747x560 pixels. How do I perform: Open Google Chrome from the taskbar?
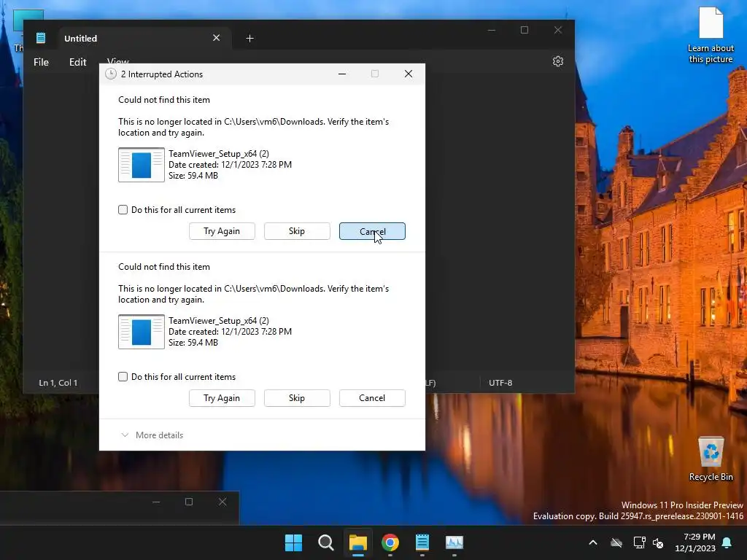pos(390,542)
